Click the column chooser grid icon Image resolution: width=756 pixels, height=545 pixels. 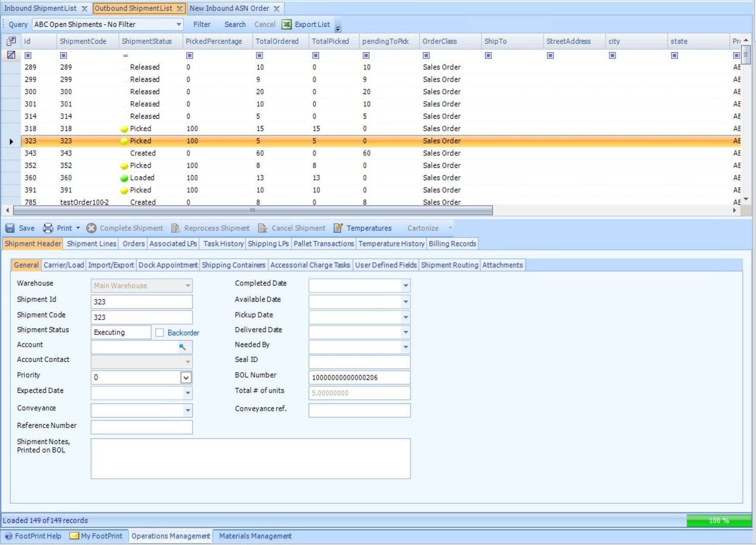coord(11,41)
